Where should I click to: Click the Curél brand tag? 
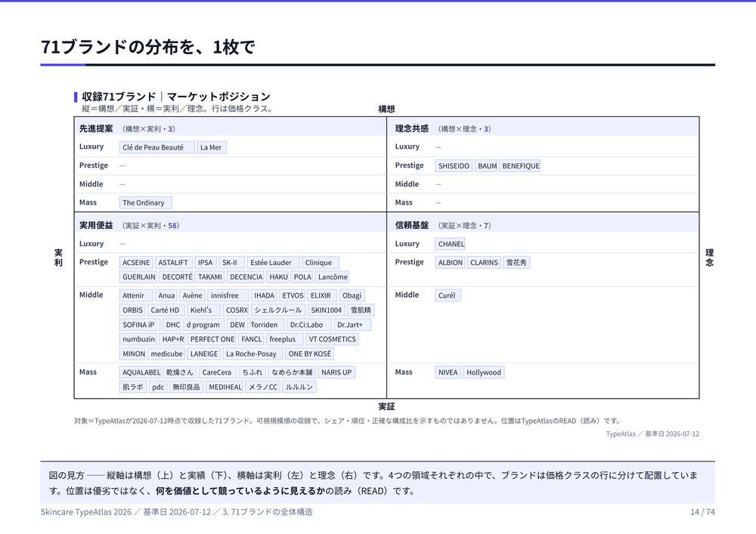click(448, 295)
